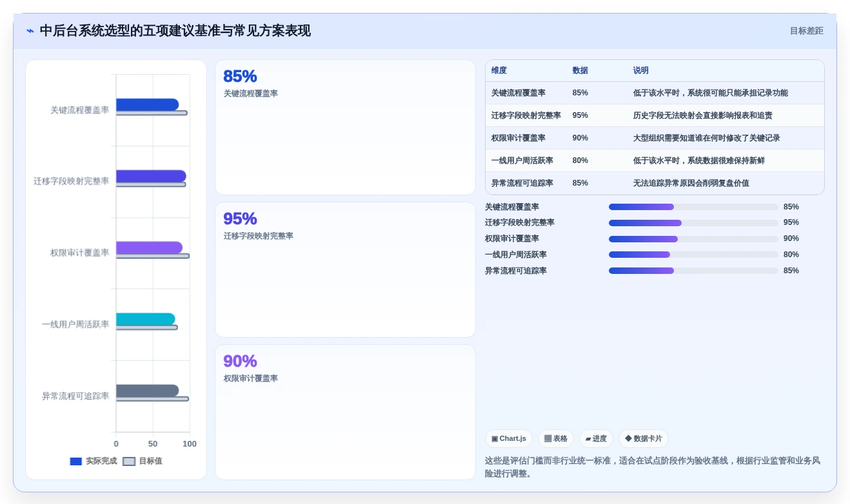The width and height of the screenshot is (850, 504).
Task: Click the 目标差距 label in the header
Action: (806, 31)
